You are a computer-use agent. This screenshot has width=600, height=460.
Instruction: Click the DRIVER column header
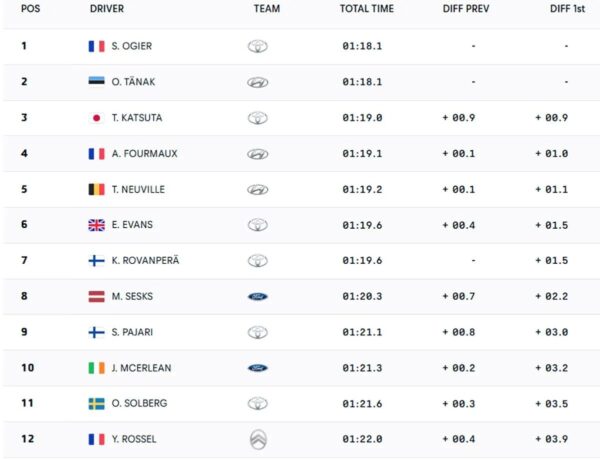click(x=107, y=9)
